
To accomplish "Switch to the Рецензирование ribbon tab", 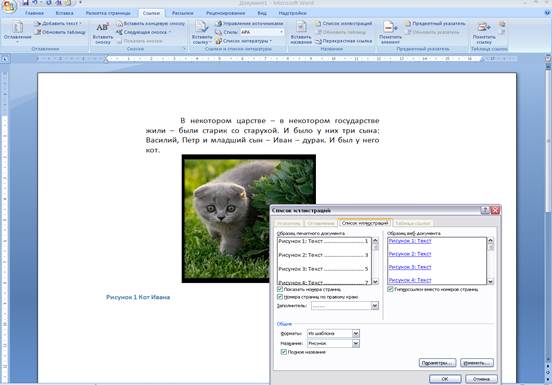I will point(226,13).
